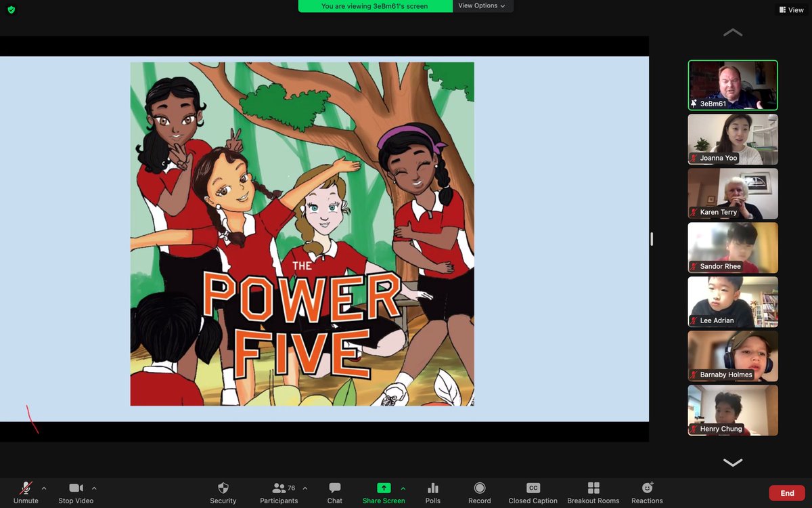Open the View Options dropdown
The width and height of the screenshot is (812, 508).
tap(482, 5)
